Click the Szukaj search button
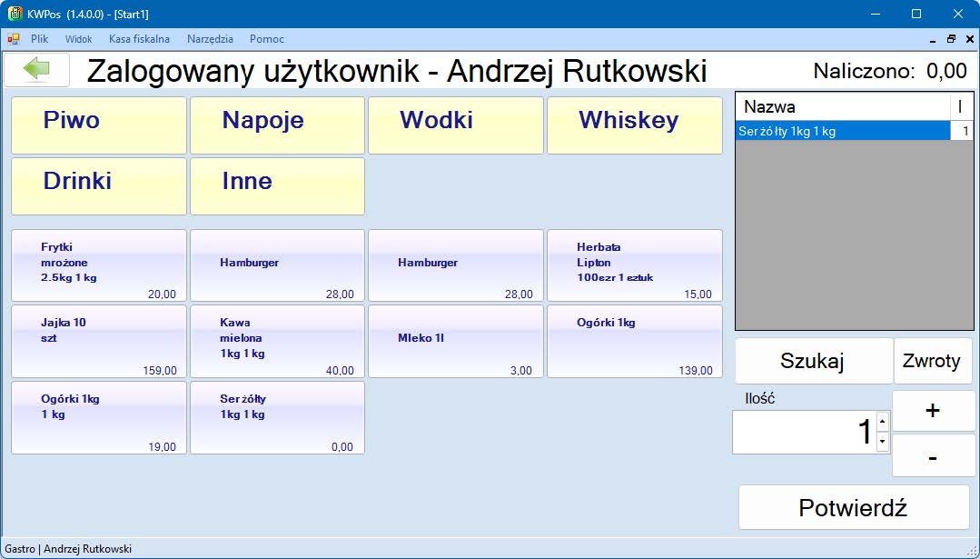This screenshot has width=980, height=559. pos(813,361)
